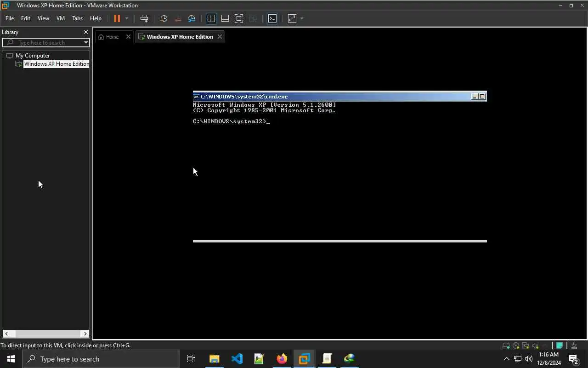Open the snapshot manager
Image resolution: width=588 pixels, height=368 pixels.
192,18
